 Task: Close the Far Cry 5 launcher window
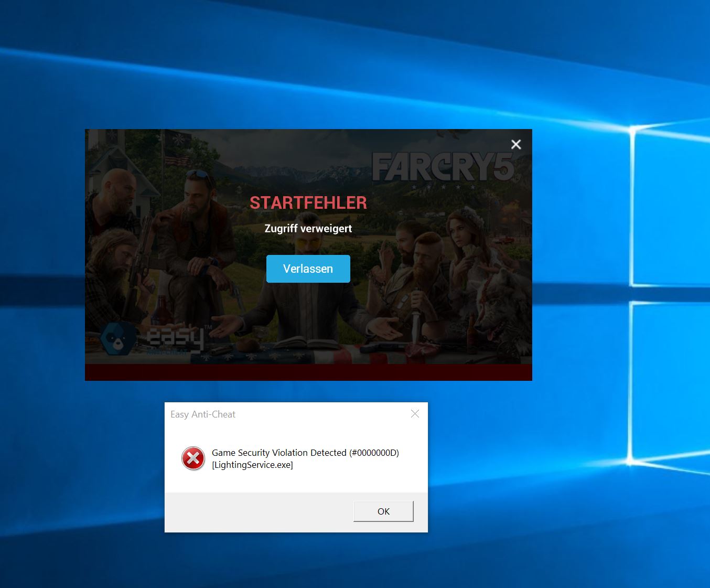click(516, 144)
